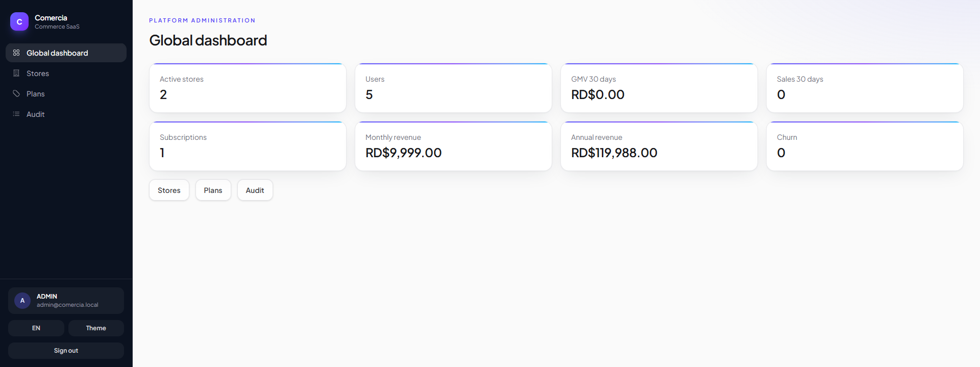
Task: Click the Active stores stat card
Action: click(248, 88)
